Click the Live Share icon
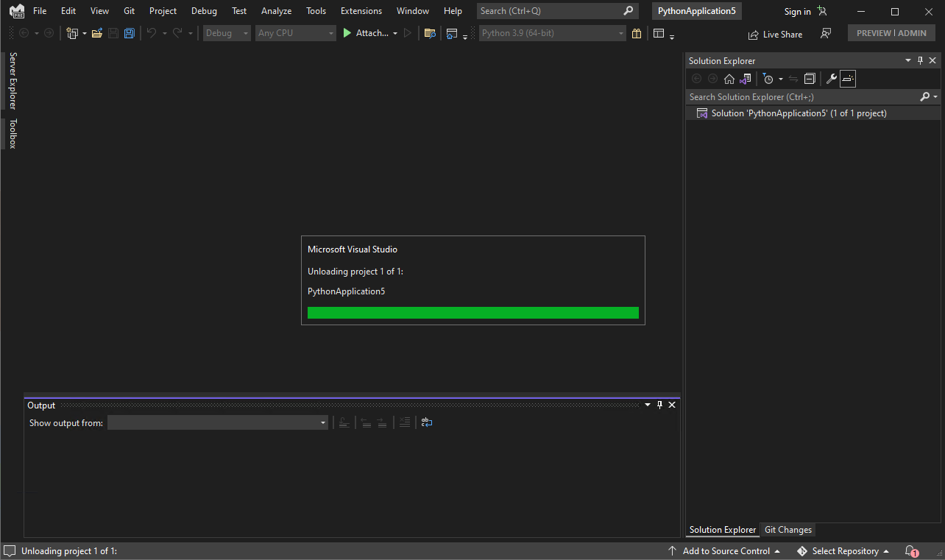This screenshot has height=560, width=945. coord(753,35)
